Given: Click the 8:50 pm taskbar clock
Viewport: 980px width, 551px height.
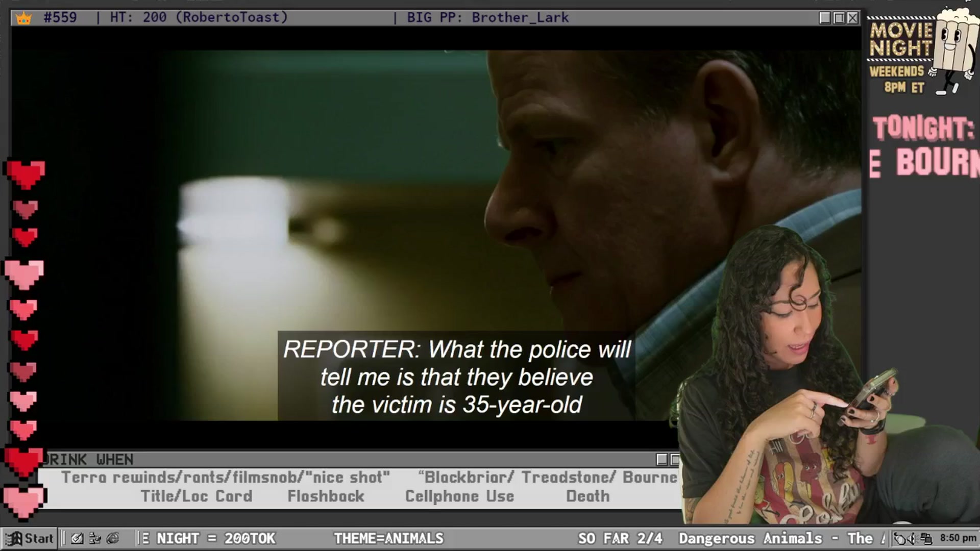Looking at the screenshot, I should pos(958,538).
